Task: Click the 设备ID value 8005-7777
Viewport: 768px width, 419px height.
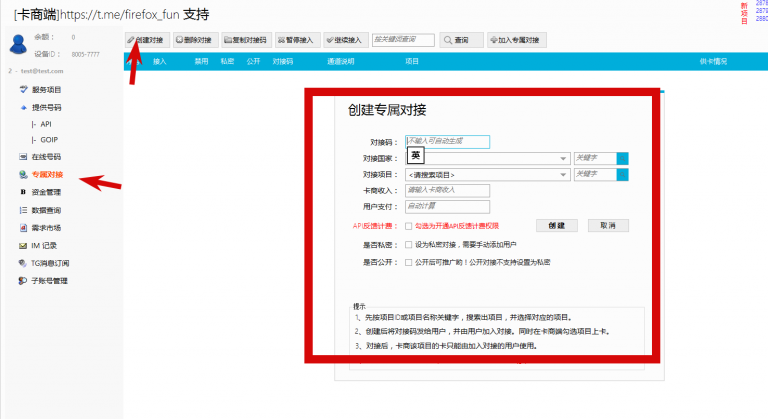Action: [x=85, y=54]
